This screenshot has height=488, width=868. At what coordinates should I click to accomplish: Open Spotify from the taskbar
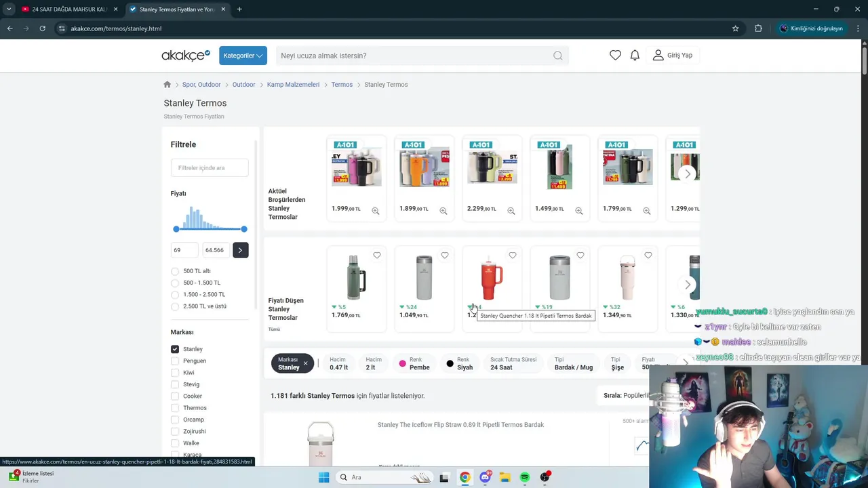[x=525, y=477]
